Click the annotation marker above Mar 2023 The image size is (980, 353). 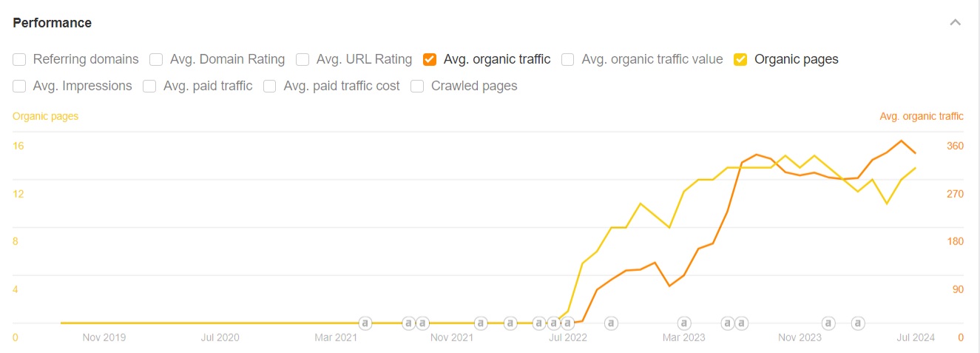(x=684, y=323)
